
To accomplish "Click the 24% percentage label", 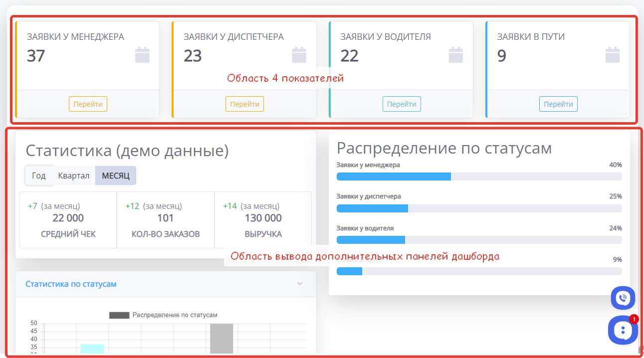I will [x=616, y=228].
